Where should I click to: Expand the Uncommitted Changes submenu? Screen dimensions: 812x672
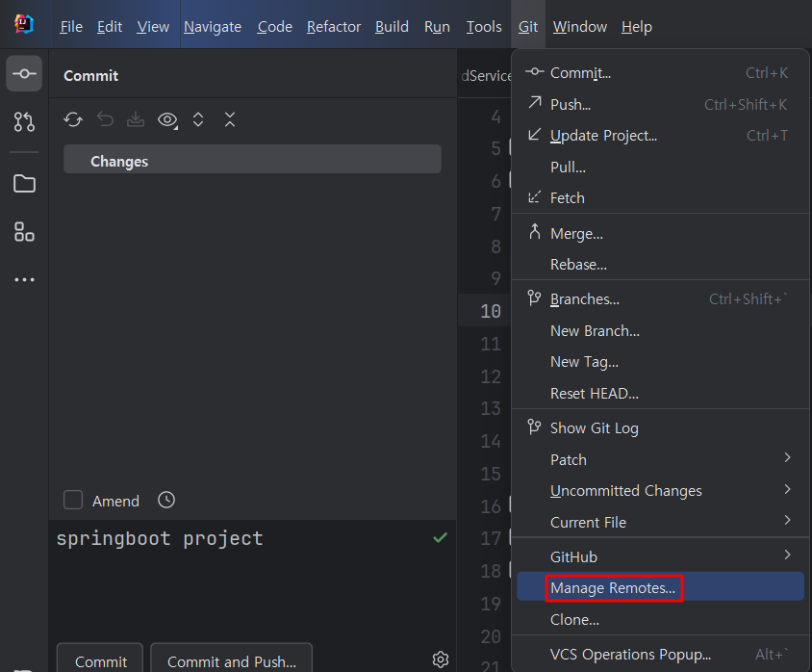(x=660, y=491)
